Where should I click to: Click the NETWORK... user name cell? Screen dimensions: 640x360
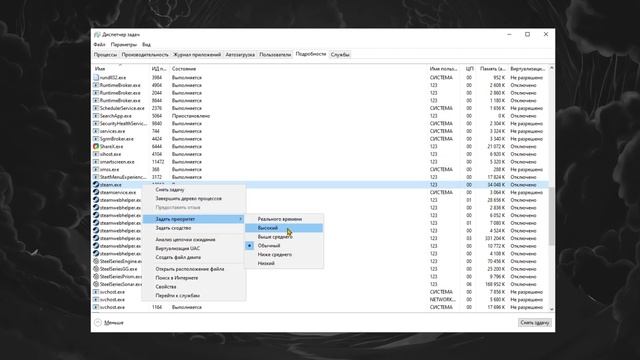(x=442, y=300)
